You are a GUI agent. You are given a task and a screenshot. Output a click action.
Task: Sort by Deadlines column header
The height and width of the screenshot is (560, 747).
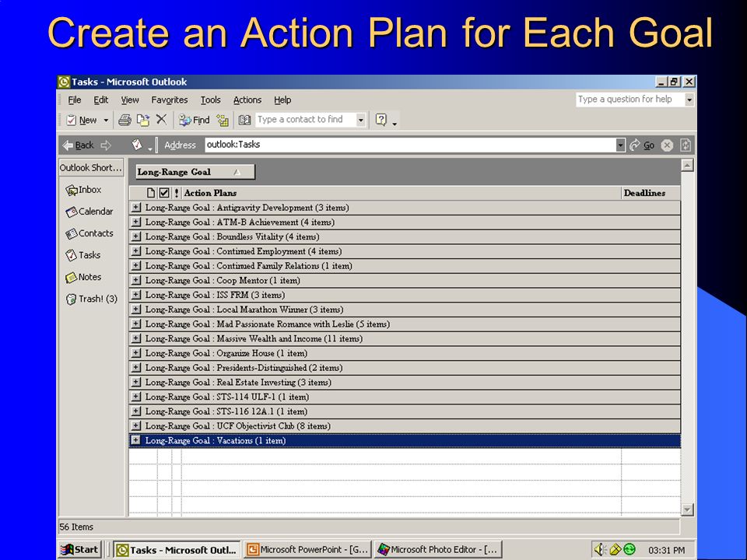651,193
